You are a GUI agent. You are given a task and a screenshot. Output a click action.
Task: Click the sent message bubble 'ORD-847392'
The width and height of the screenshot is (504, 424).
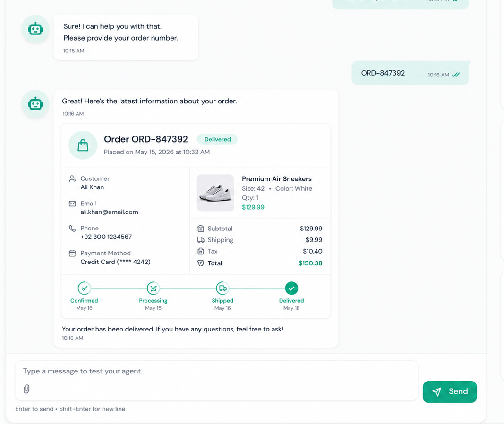pyautogui.click(x=410, y=73)
